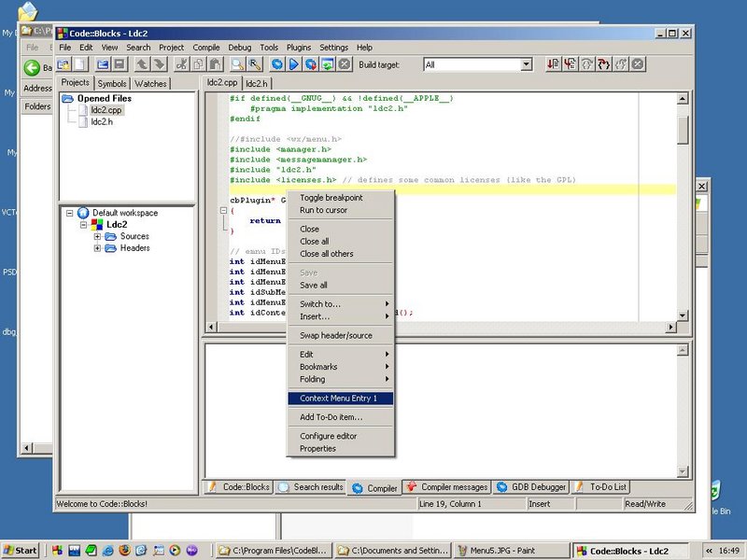Show the GDB Debugger log tab
Image resolution: width=747 pixels, height=560 pixels.
point(531,487)
